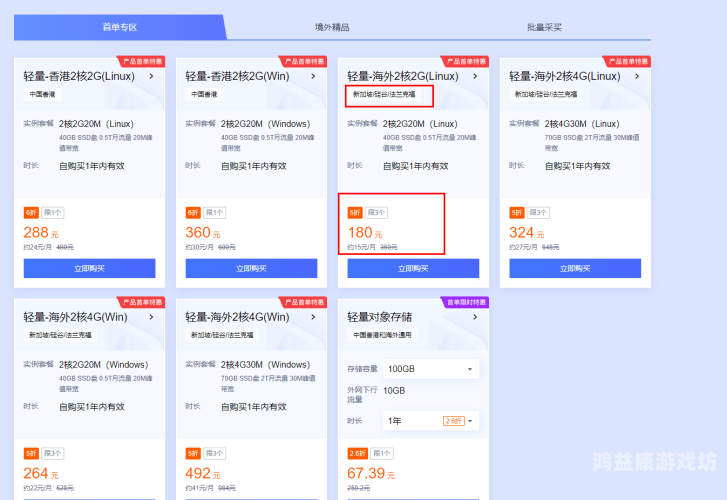Click chevron next to 轻量-海外2核4G(Win) title
Screen dimensions: 727x500
312,317
